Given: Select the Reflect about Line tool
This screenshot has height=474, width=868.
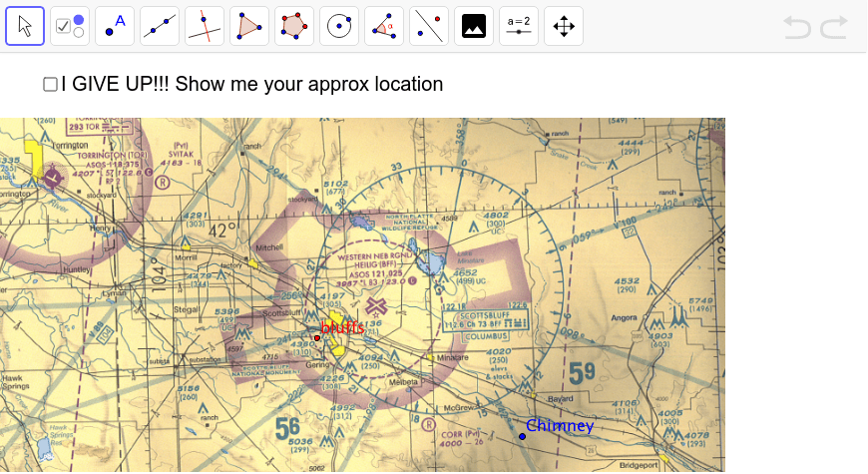Looking at the screenshot, I should 428,26.
